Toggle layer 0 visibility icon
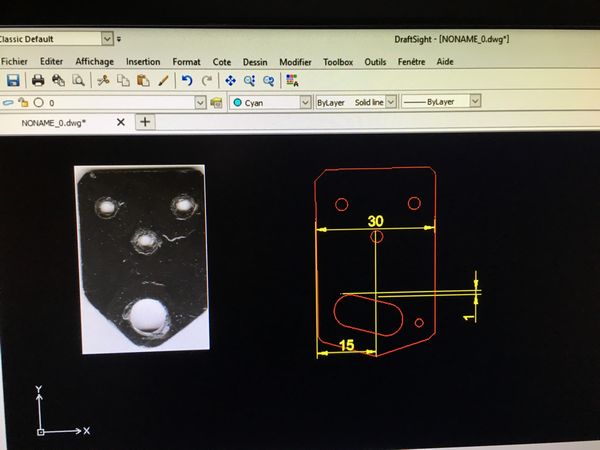600x450 pixels. (8, 103)
